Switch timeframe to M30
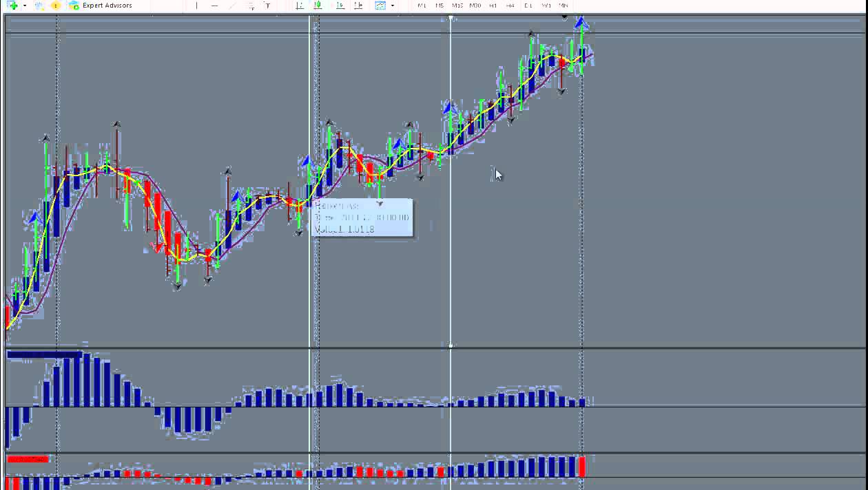 (x=475, y=6)
